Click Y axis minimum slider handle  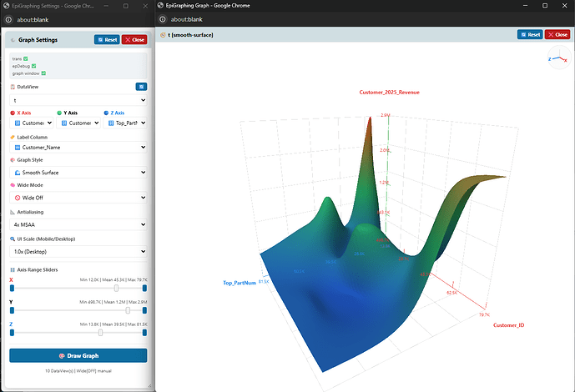coord(13,310)
